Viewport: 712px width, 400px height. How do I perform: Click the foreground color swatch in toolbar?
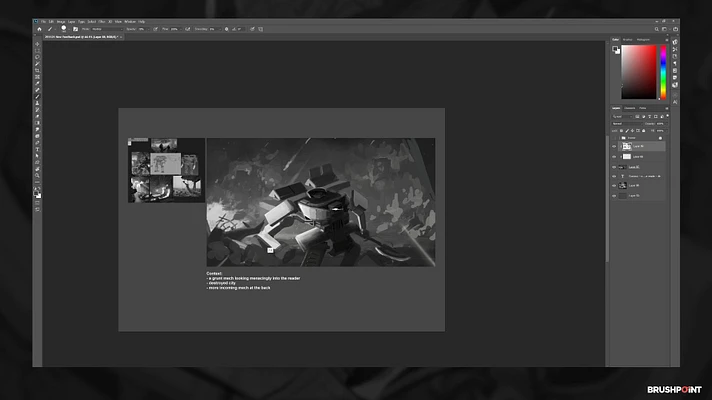37,190
